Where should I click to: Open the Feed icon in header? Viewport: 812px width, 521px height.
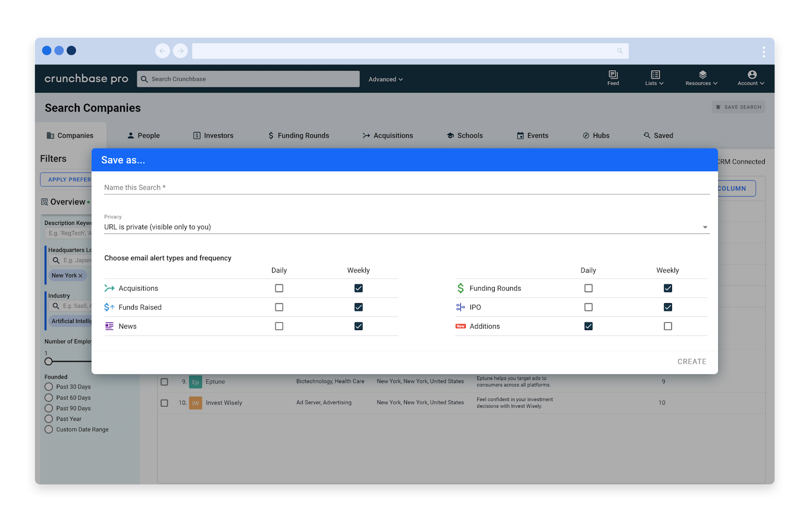[613, 75]
